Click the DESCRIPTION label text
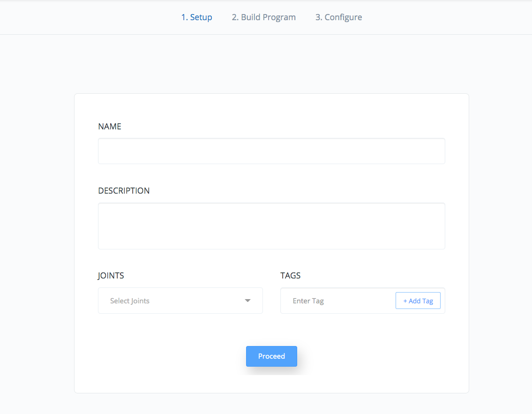 (x=124, y=190)
